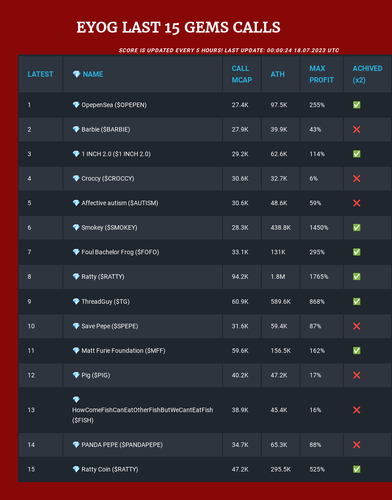Click the green checkmark in the Foul Bachelor Frog row
Image resolution: width=392 pixels, height=500 pixels.
tap(357, 252)
